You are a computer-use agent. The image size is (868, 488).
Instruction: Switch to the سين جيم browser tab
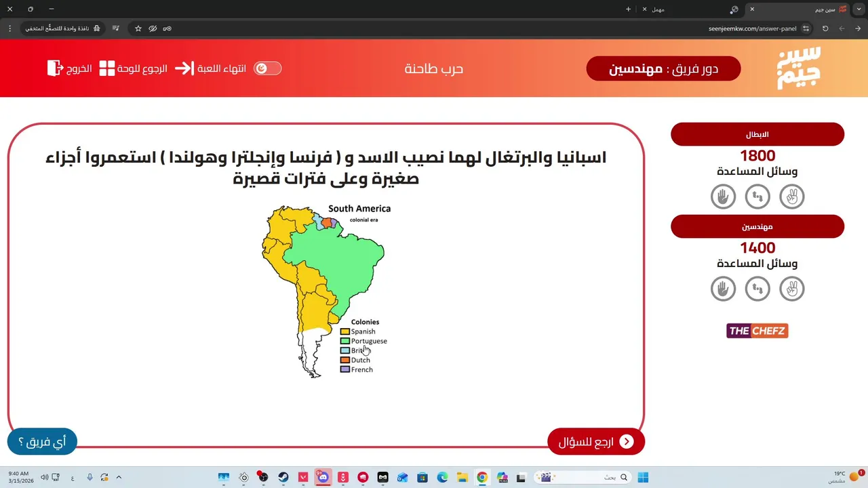coord(797,9)
